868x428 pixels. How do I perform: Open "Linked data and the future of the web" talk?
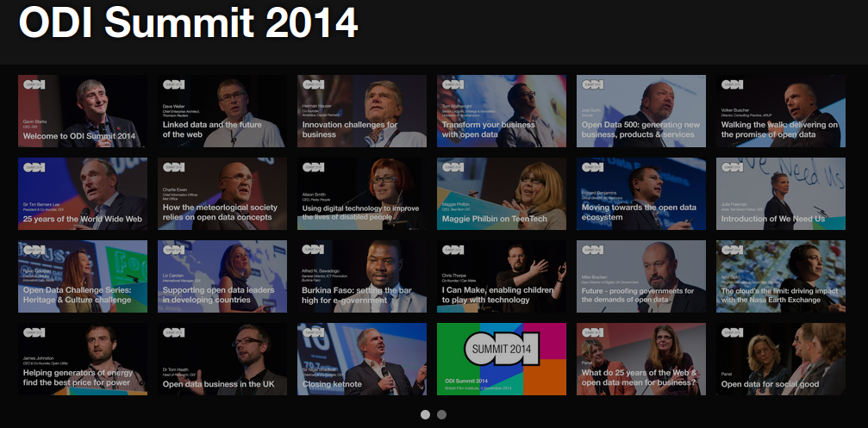pyautogui.click(x=222, y=111)
